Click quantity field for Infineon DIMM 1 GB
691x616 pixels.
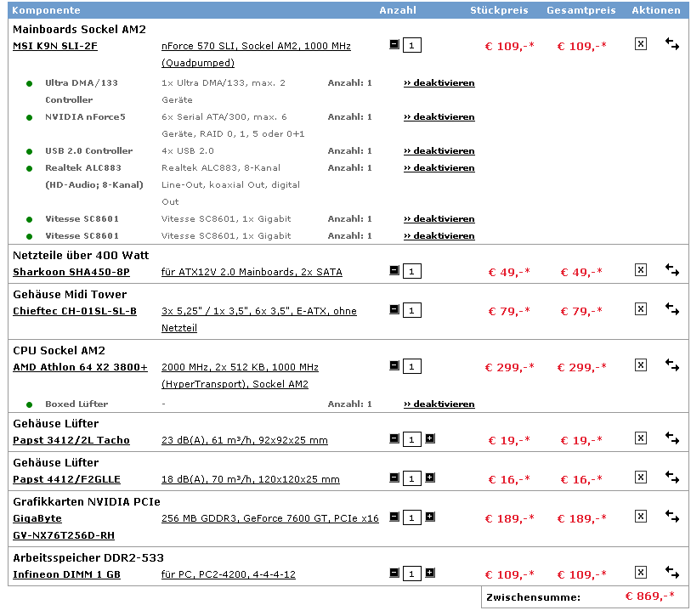[411, 574]
